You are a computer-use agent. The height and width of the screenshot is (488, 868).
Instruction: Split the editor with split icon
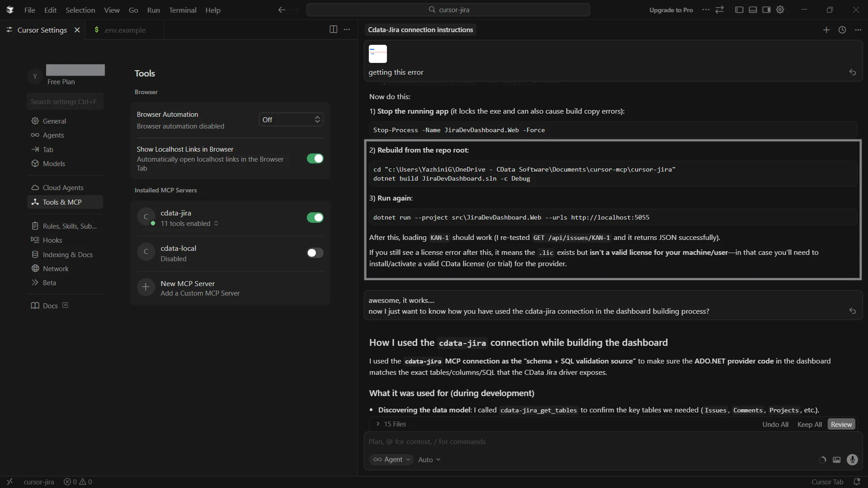333,29
